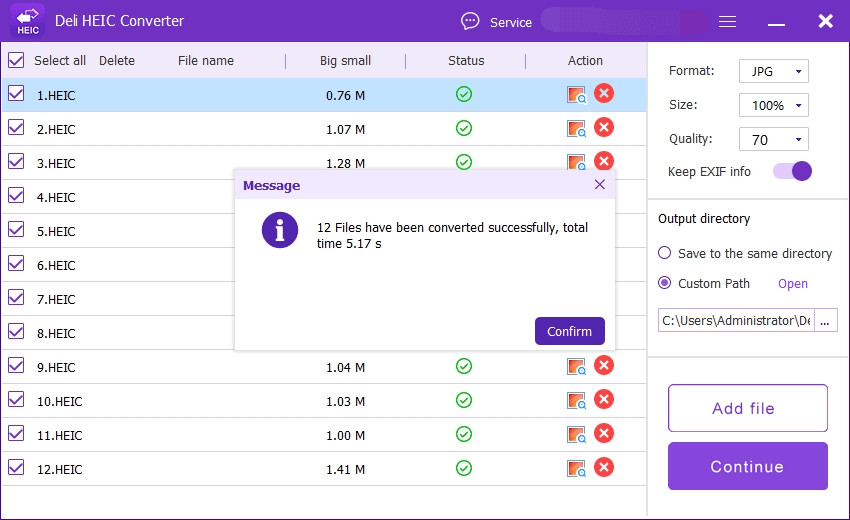Image resolution: width=850 pixels, height=520 pixels.
Task: Click the output directory path field
Action: click(x=735, y=320)
